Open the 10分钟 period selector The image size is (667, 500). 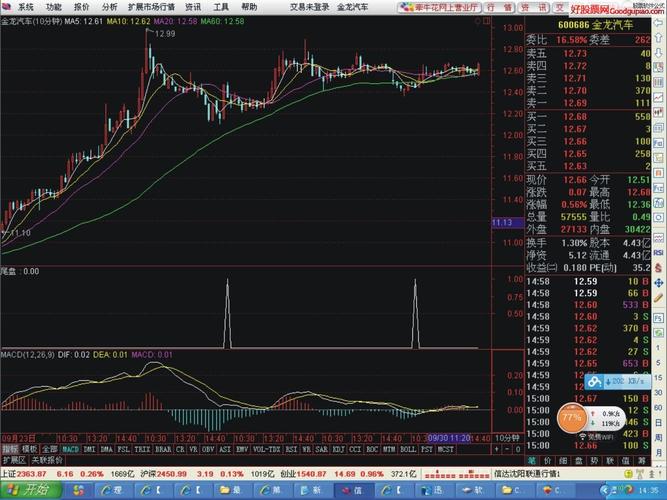click(x=507, y=438)
